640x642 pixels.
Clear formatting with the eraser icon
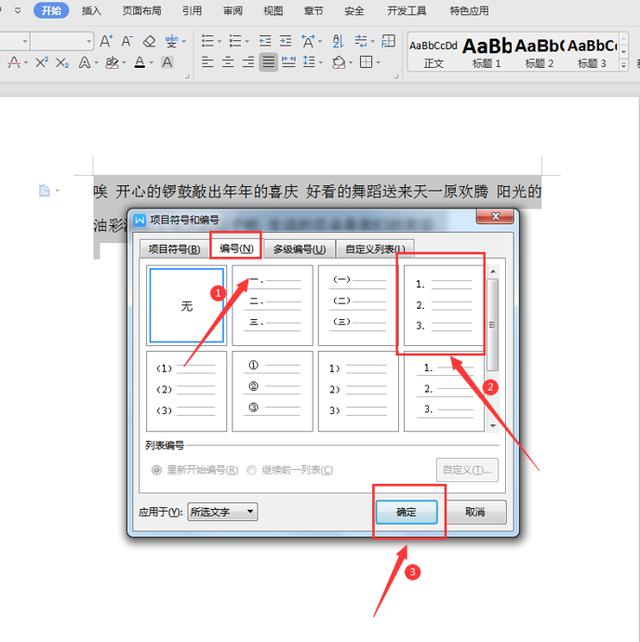[x=149, y=41]
